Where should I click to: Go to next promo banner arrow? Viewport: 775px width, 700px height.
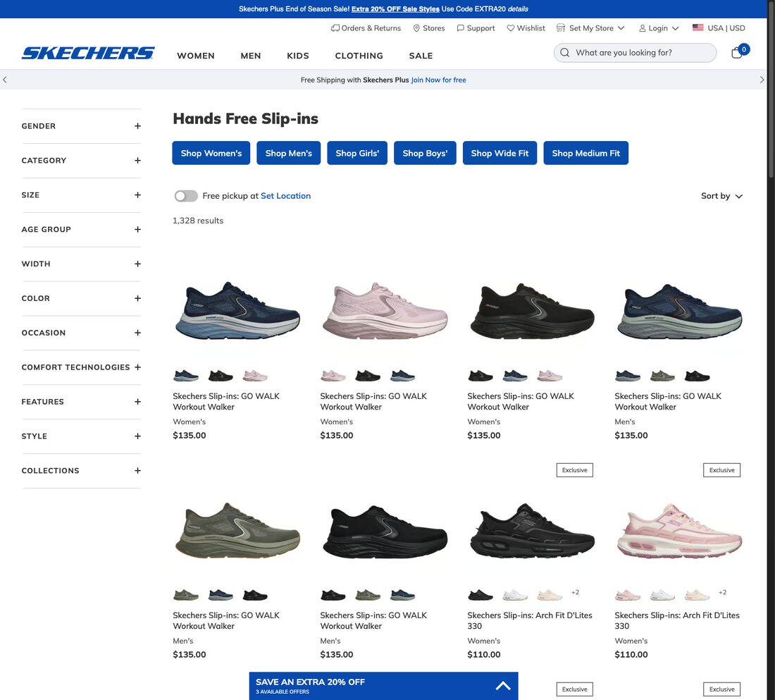[762, 80]
